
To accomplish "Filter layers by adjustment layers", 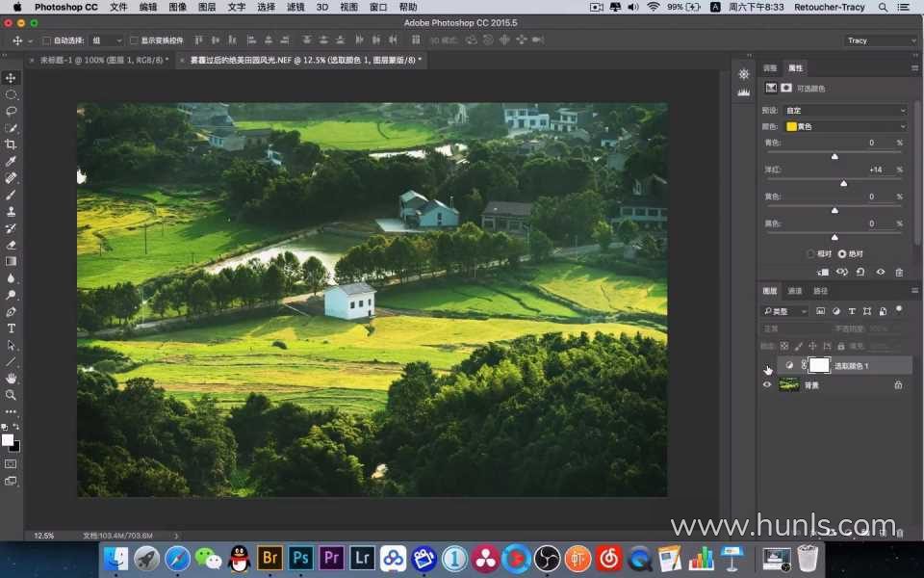I will tap(835, 311).
